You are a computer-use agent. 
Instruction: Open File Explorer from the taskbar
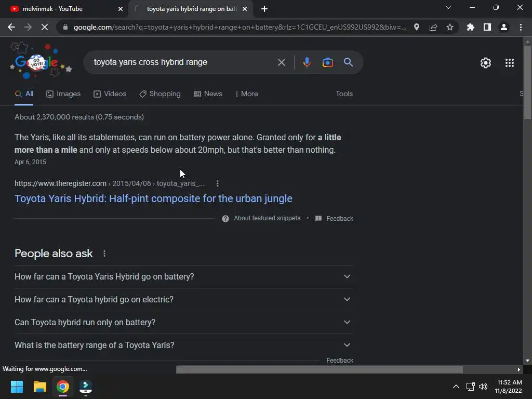pos(39,387)
